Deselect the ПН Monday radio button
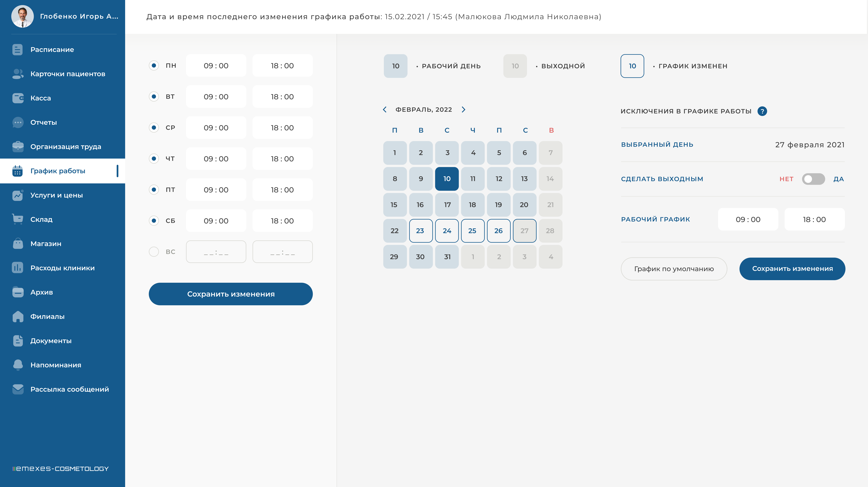The image size is (868, 487). pos(154,65)
